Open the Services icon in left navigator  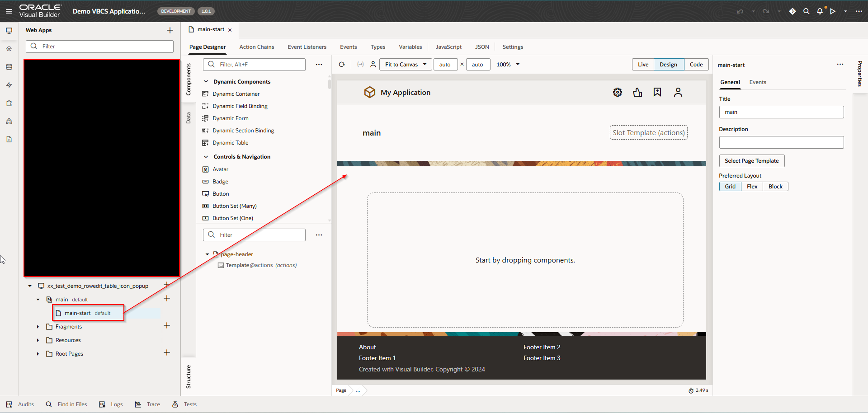point(9,49)
